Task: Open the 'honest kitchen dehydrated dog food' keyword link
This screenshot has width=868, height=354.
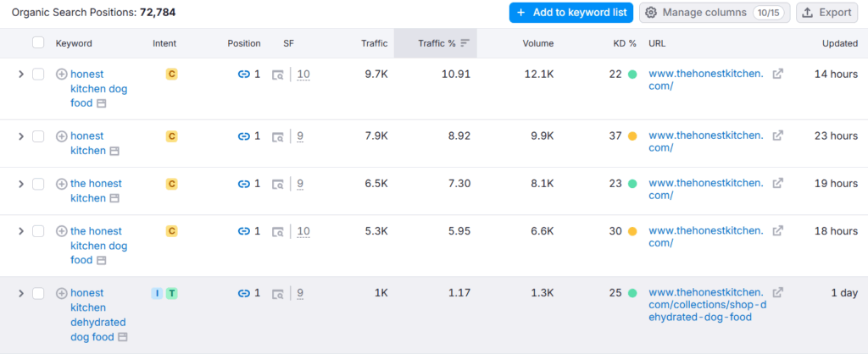Action: coord(98,315)
